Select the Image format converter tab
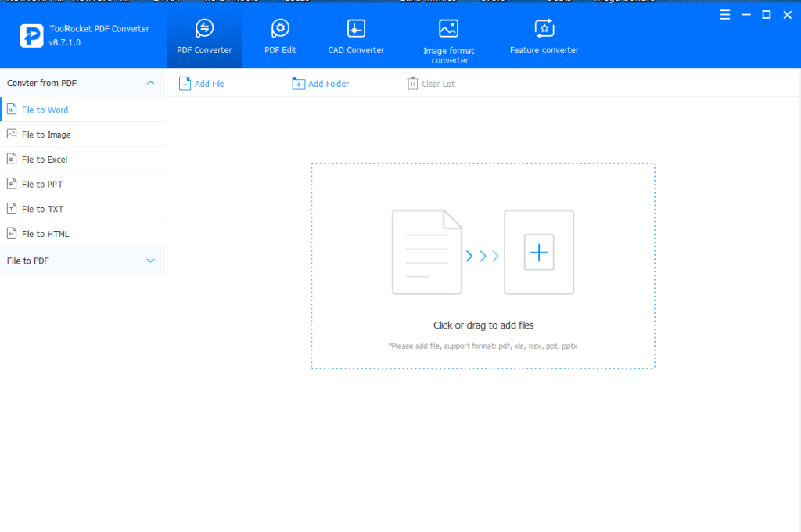 click(448, 41)
